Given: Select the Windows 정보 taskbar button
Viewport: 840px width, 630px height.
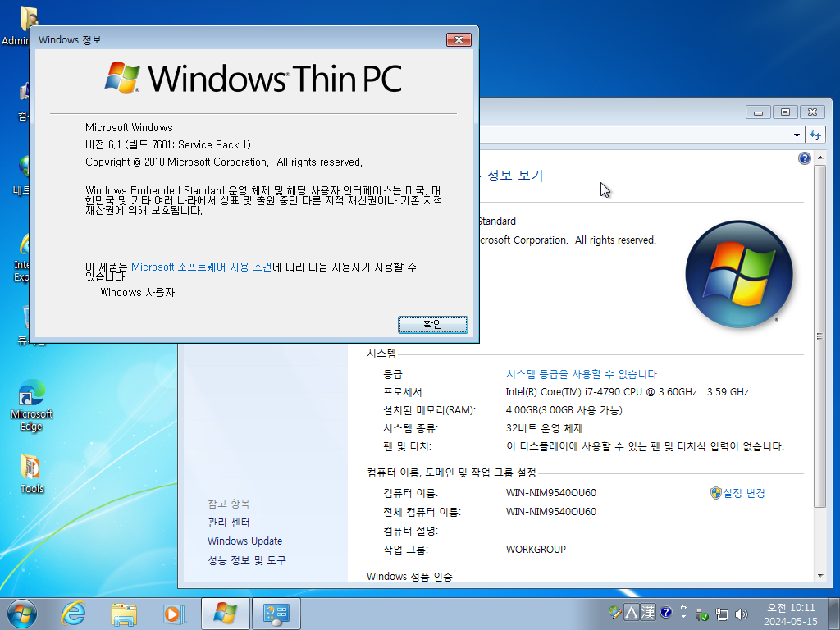Looking at the screenshot, I should 225,614.
